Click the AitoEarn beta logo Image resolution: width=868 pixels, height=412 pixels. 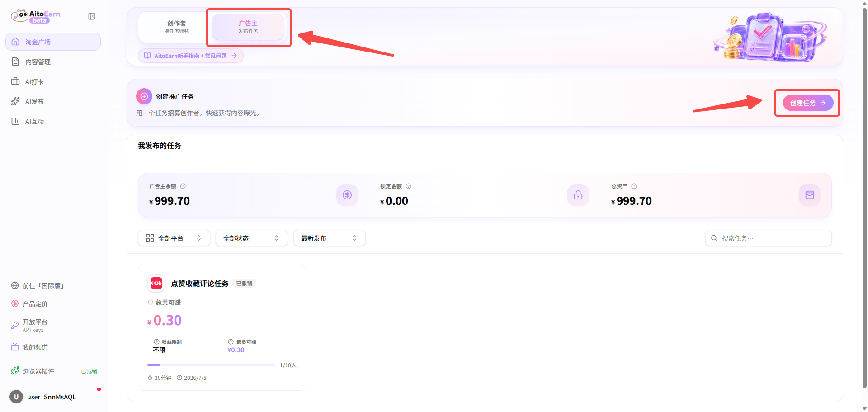pos(36,16)
